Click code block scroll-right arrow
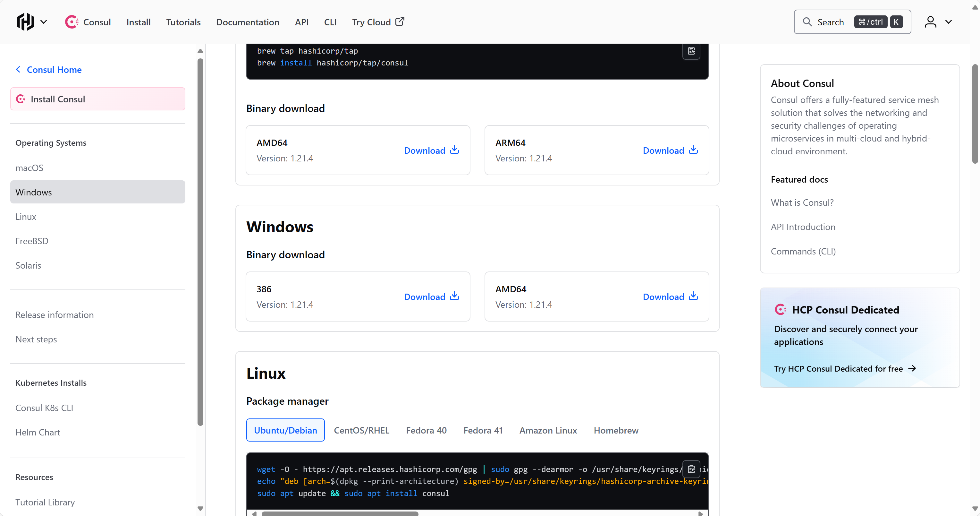This screenshot has height=516, width=980. pyautogui.click(x=700, y=513)
